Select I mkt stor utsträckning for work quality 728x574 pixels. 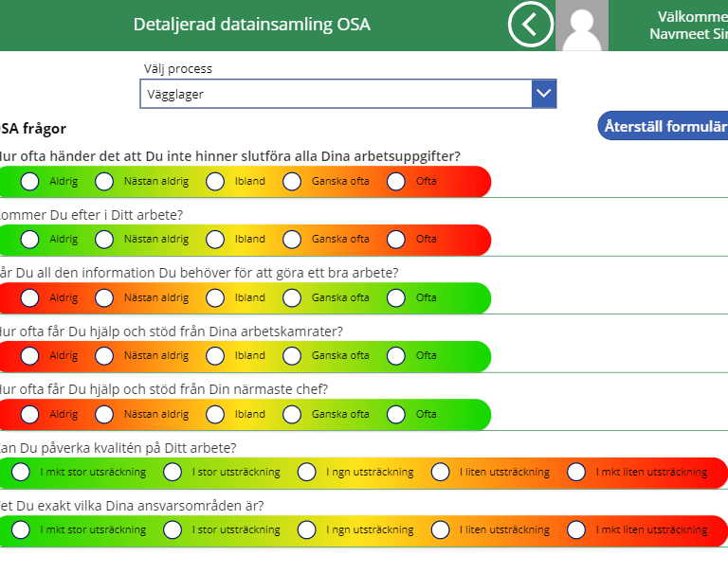(x=21, y=472)
